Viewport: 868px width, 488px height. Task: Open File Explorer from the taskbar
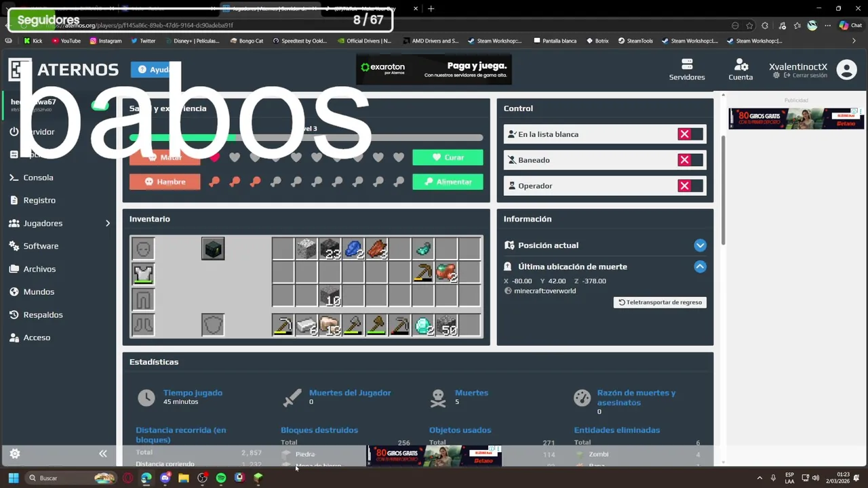coord(184,478)
